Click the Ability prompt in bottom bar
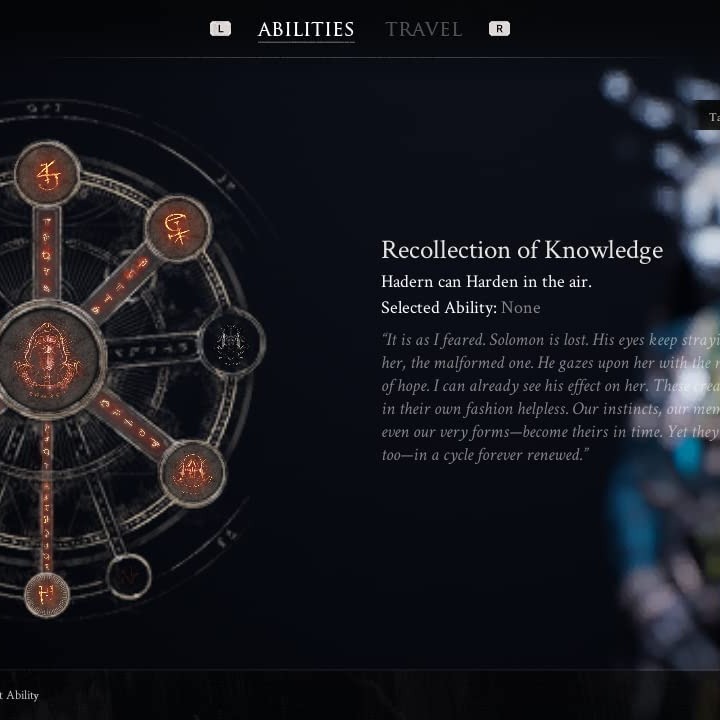This screenshot has width=720, height=720. [19, 695]
